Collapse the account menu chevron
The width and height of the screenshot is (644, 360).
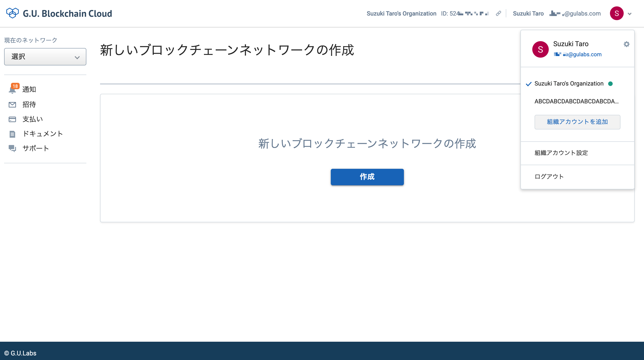click(x=630, y=14)
